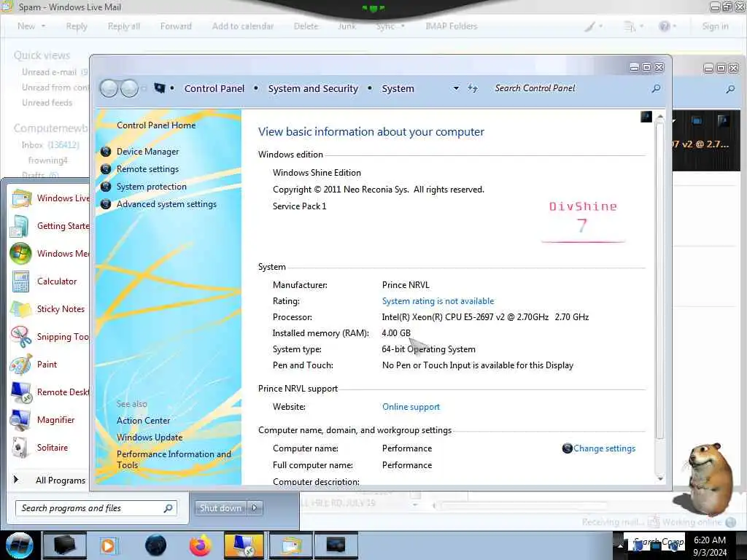Viewport: 747px width, 560px height.
Task: Open Firefox from the taskbar
Action: click(x=200, y=545)
